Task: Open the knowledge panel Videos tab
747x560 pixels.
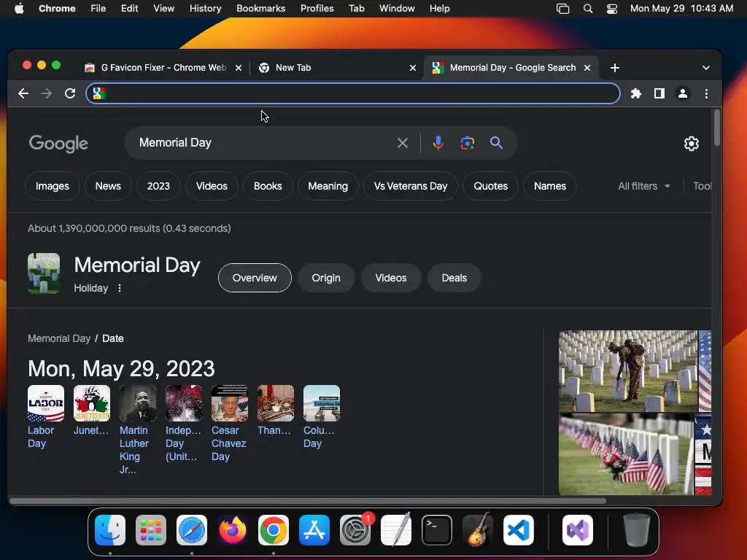Action: (x=391, y=278)
